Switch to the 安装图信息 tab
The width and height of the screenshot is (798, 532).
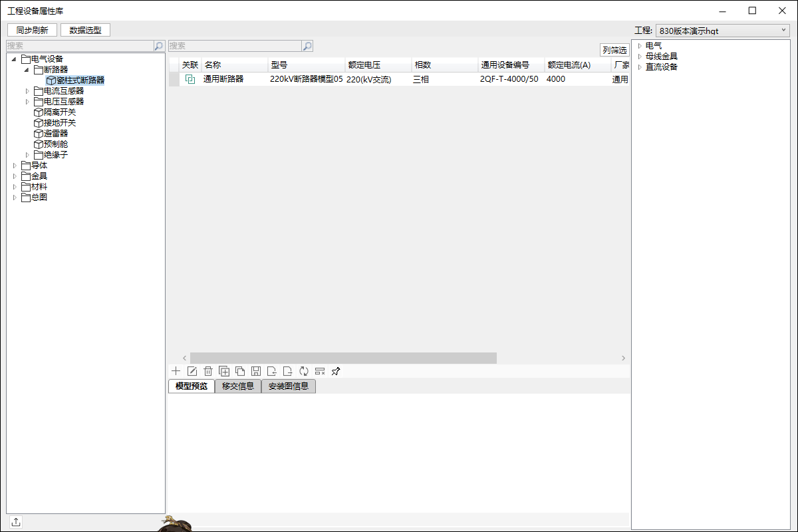pyautogui.click(x=289, y=386)
